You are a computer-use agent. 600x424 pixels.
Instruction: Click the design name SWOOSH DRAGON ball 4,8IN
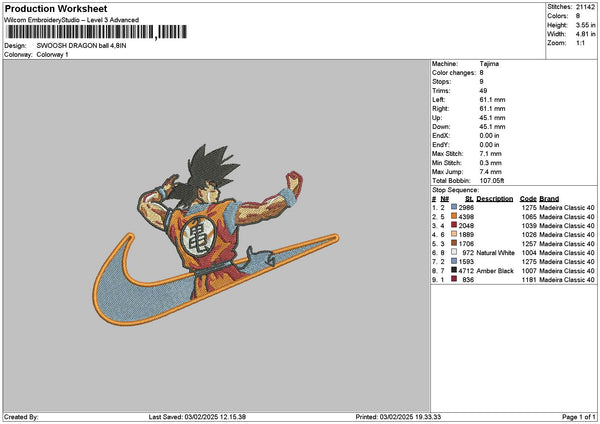82,46
